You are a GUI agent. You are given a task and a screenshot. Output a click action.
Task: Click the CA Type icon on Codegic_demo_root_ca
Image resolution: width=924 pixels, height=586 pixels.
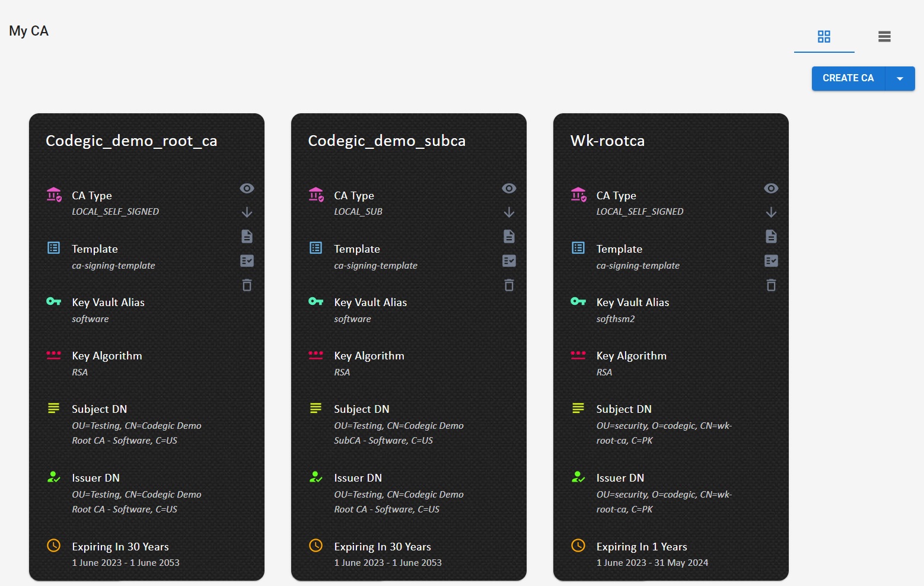coord(53,194)
